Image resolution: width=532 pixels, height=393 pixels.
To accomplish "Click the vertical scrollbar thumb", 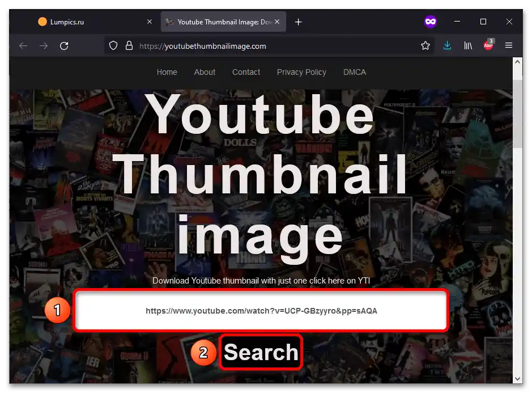I will tap(517, 114).
